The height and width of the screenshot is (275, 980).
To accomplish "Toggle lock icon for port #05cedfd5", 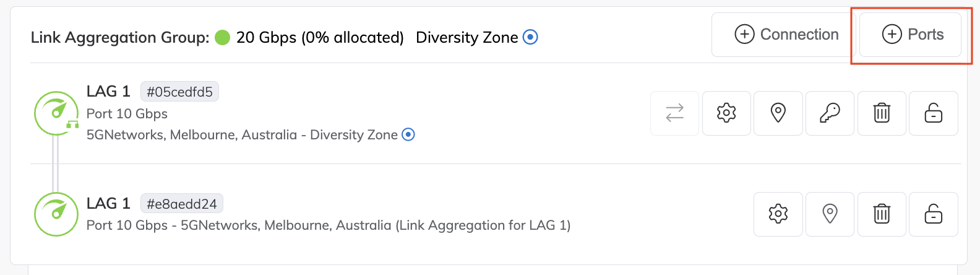I will [x=933, y=113].
